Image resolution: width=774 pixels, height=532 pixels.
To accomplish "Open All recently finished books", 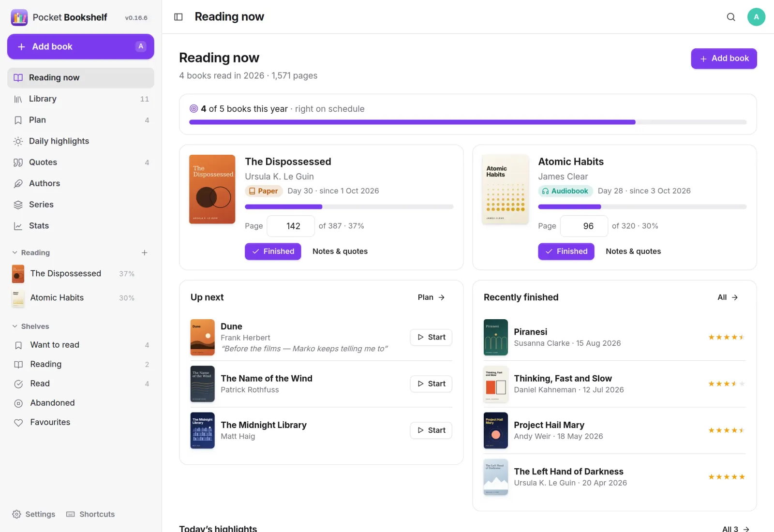I will pos(728,297).
